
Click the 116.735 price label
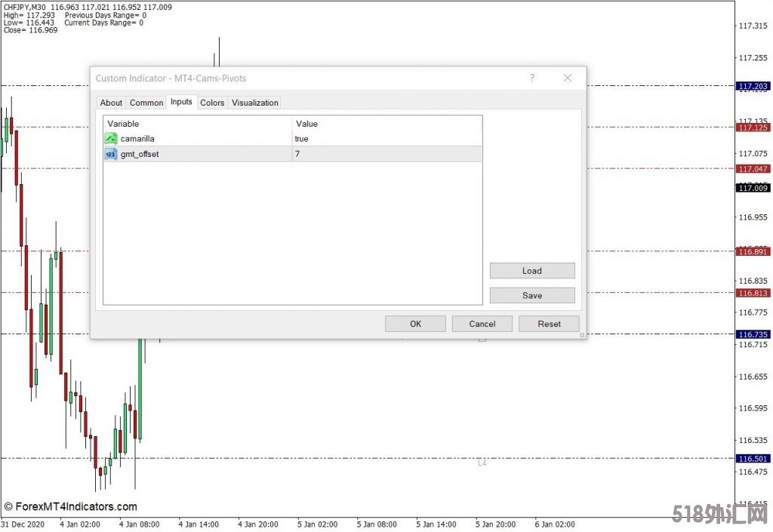coord(753,334)
